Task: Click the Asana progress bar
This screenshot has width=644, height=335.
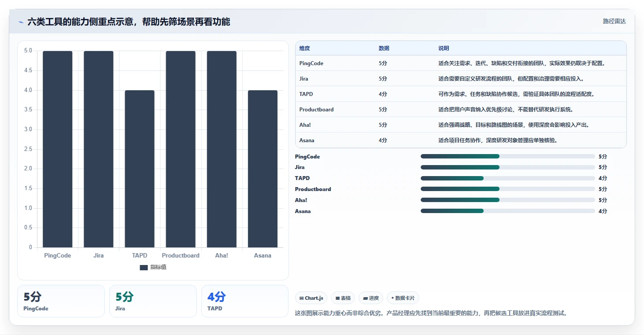Action: coord(508,211)
